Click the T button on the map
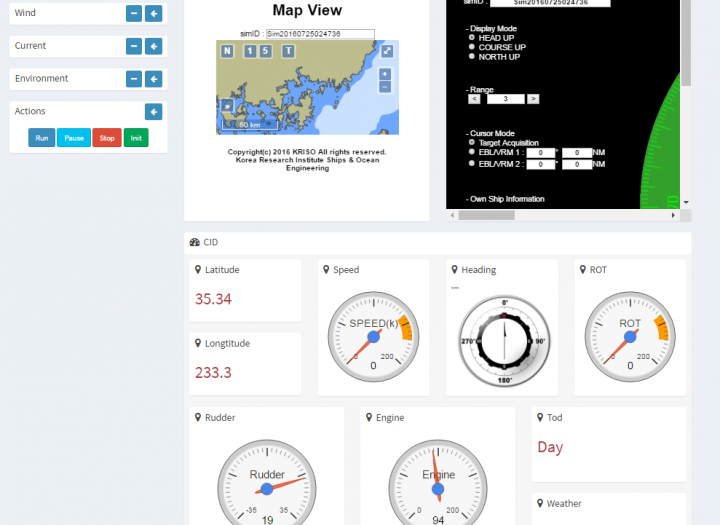The width and height of the screenshot is (720, 525). (x=288, y=51)
